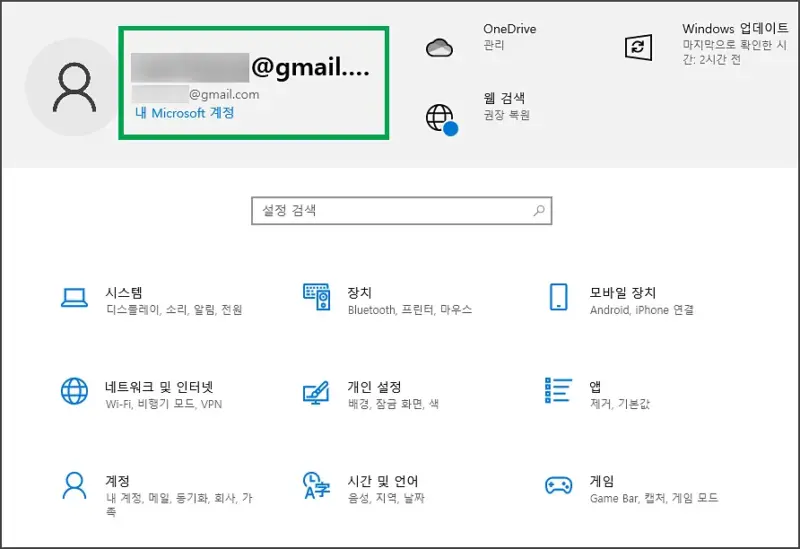
Task: Click the text '마지막으로 확인한 시간: 2시간 전'
Action: point(735,52)
